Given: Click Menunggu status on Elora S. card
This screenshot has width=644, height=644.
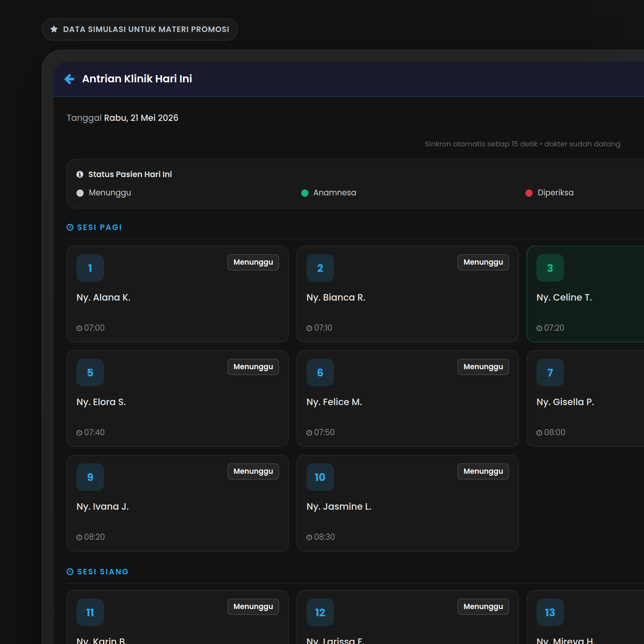Looking at the screenshot, I should [253, 367].
